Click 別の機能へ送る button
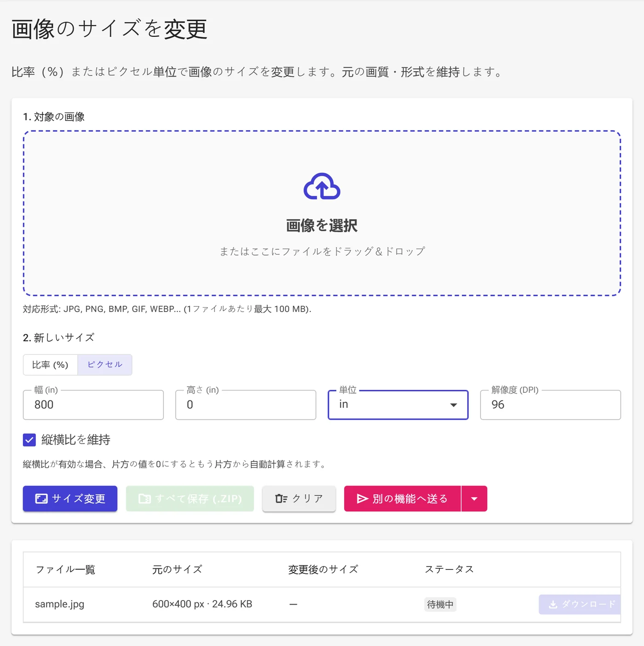 (x=402, y=498)
